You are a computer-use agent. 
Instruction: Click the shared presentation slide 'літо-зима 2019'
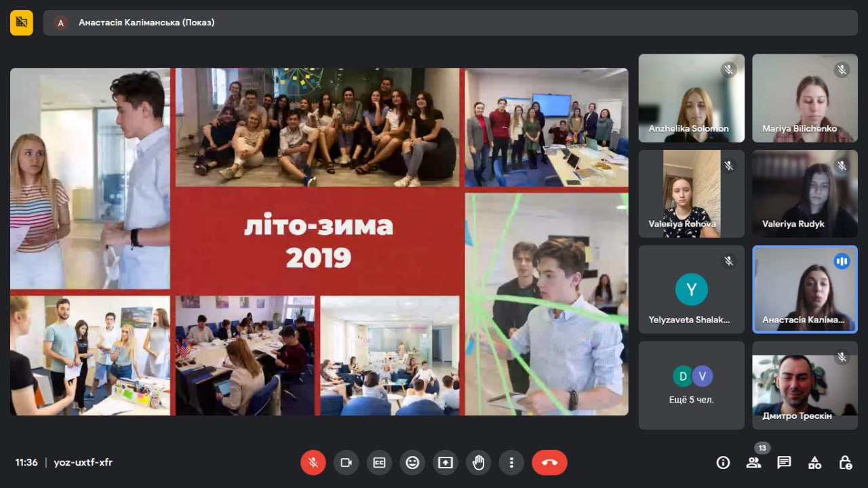click(x=319, y=242)
